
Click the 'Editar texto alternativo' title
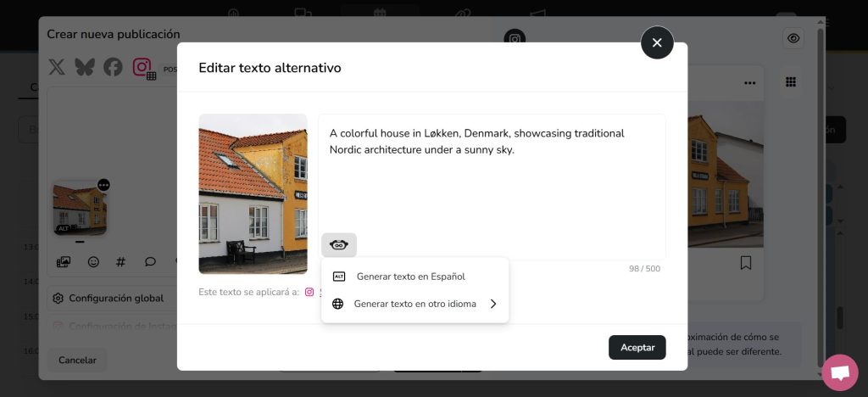[x=270, y=68]
